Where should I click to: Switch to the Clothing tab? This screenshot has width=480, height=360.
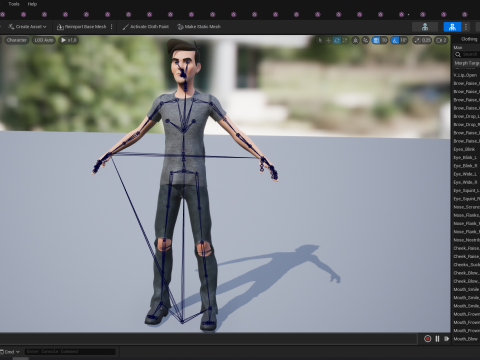tap(469, 39)
